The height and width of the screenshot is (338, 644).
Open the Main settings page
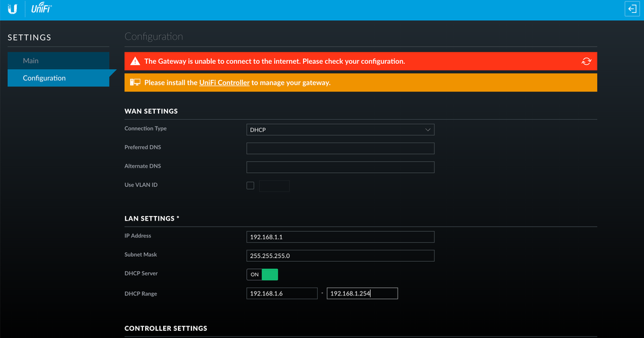point(58,61)
